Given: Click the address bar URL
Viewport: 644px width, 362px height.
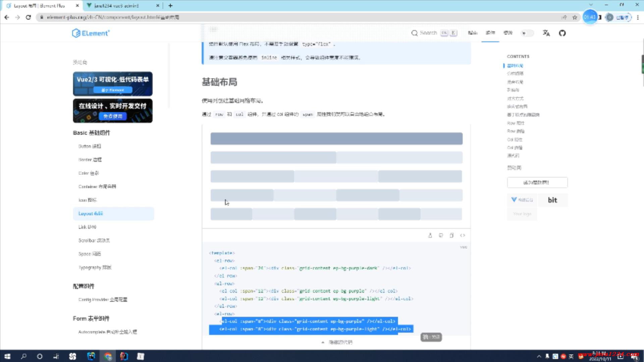Looking at the screenshot, I should (x=113, y=17).
